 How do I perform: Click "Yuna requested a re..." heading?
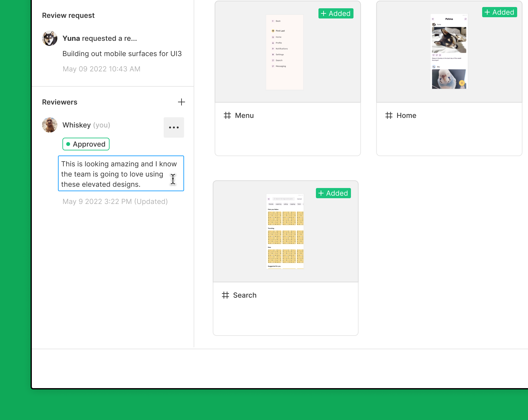pos(100,38)
